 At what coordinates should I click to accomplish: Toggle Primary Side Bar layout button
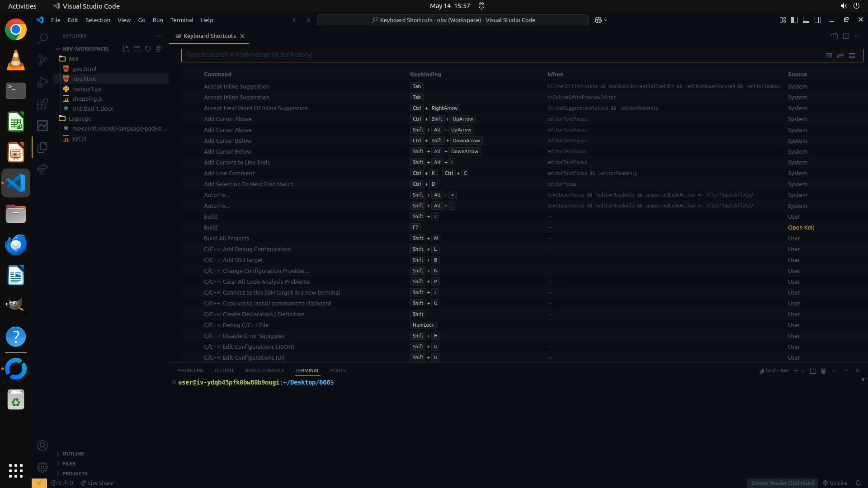coord(794,20)
